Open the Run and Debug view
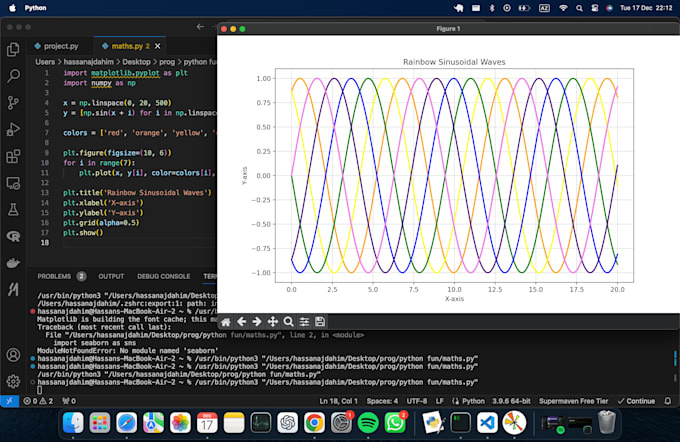Screen dimensions: 680x442 coord(13,129)
